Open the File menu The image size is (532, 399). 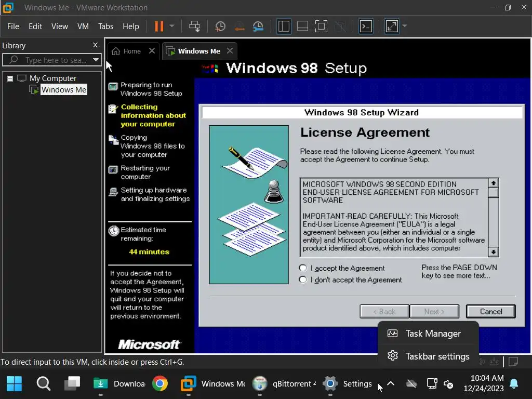(x=13, y=26)
